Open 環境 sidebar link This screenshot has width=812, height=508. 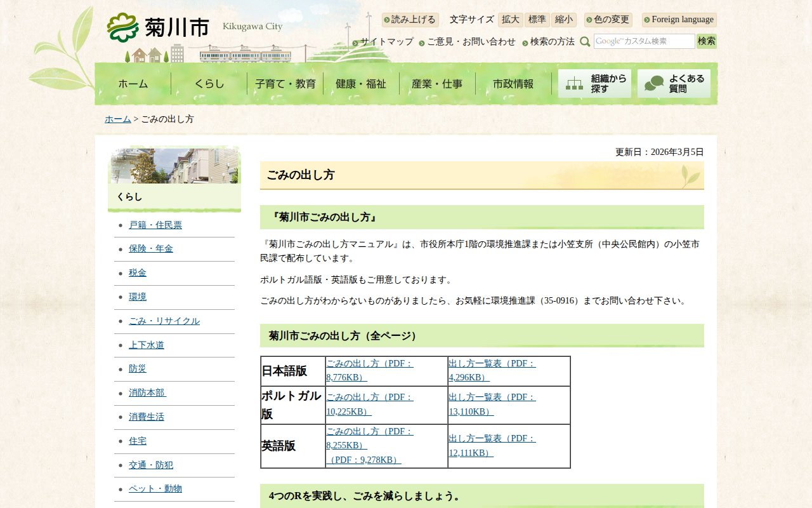tap(138, 297)
